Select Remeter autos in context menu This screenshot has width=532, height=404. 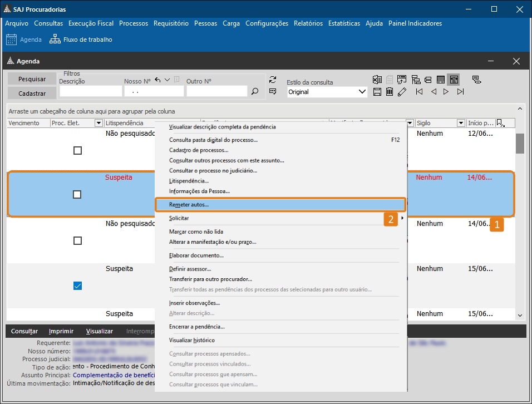(189, 205)
